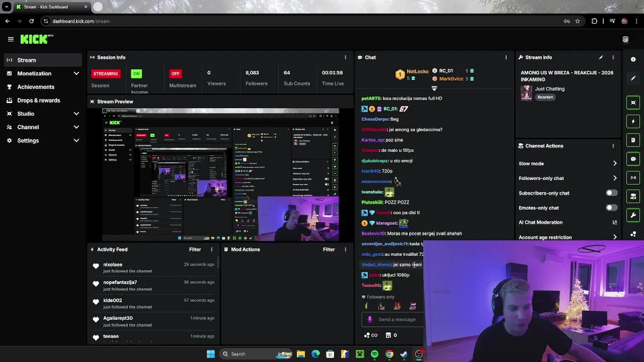Open Achievements in sidebar
Viewport: 644px width, 362px height.
tap(43, 87)
